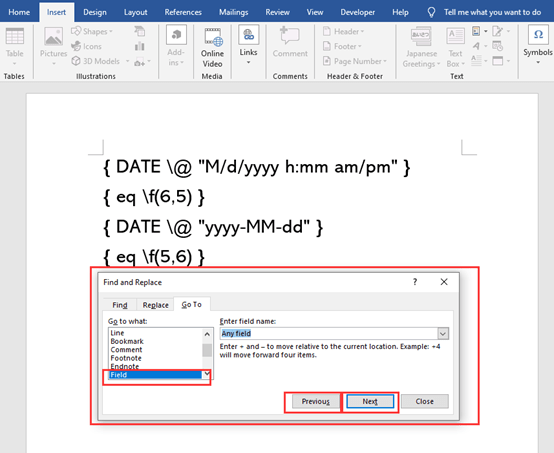Viewport: 554px width, 453px height.
Task: Click the Quick Parts icon
Action: click(476, 31)
